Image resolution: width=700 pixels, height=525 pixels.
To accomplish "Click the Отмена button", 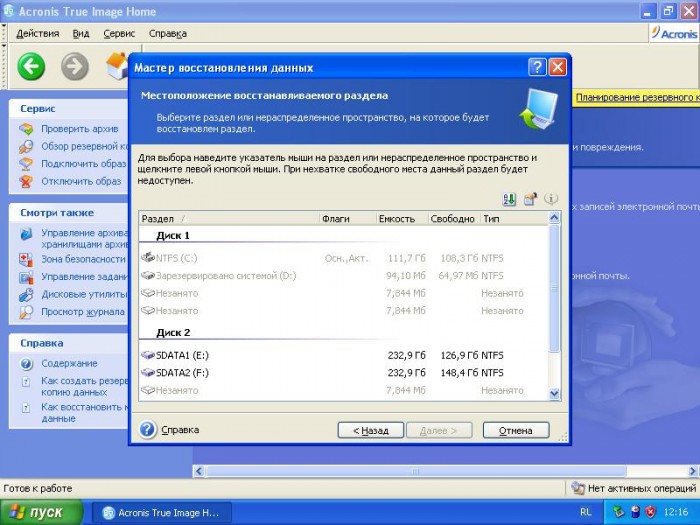I will 516,430.
